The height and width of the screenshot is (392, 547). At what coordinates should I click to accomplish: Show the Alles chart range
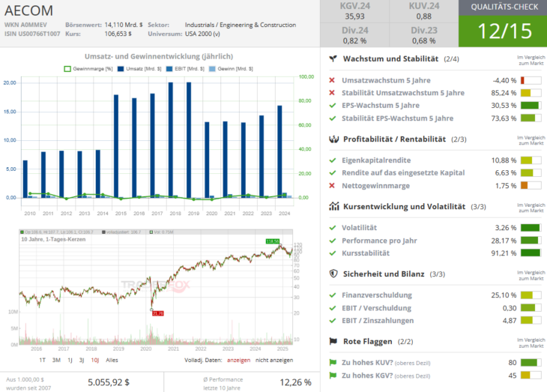coord(112,360)
